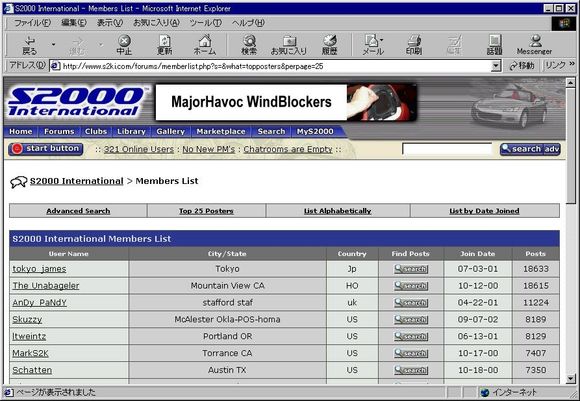Expand the address bar dropdown arrow

[x=496, y=66]
